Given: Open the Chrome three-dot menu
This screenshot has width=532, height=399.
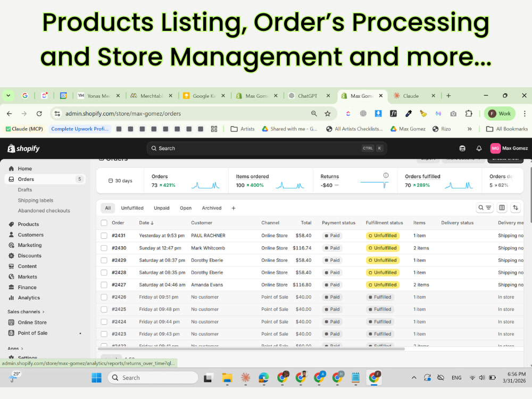Looking at the screenshot, I should 525,114.
